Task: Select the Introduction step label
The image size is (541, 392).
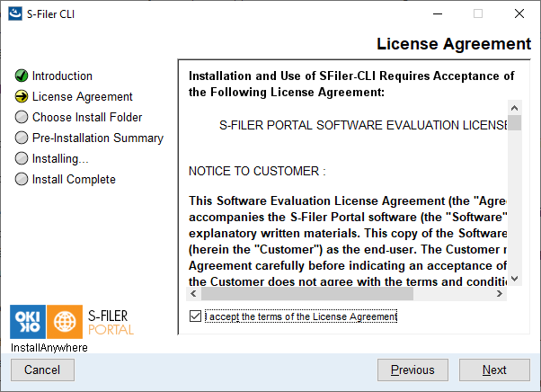Action: coord(62,76)
